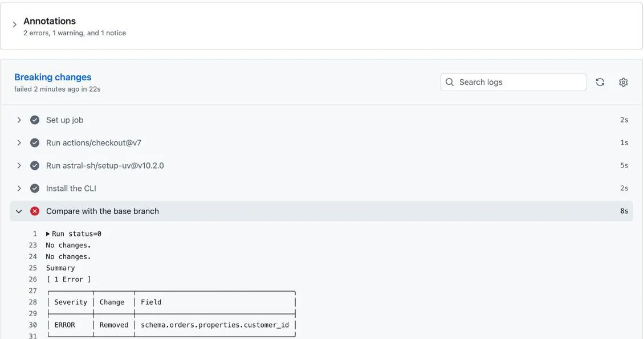This screenshot has height=339, width=644.
Task: Click log line number 1
Action: point(35,234)
